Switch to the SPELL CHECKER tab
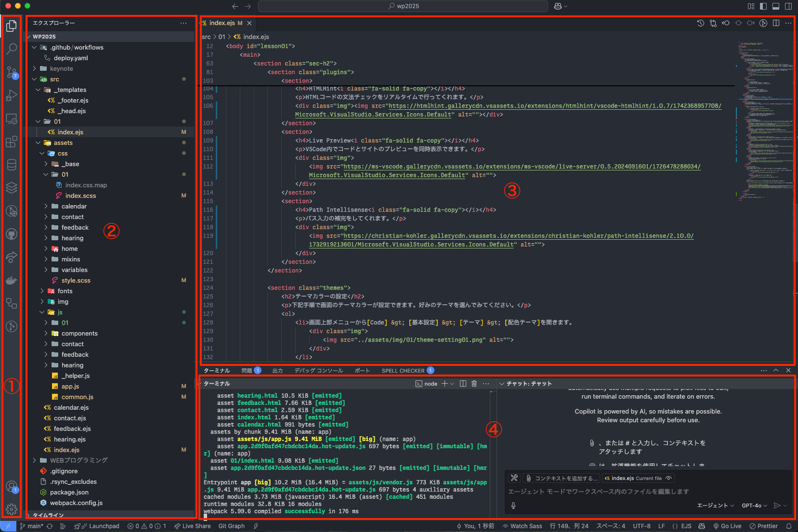 point(403,371)
